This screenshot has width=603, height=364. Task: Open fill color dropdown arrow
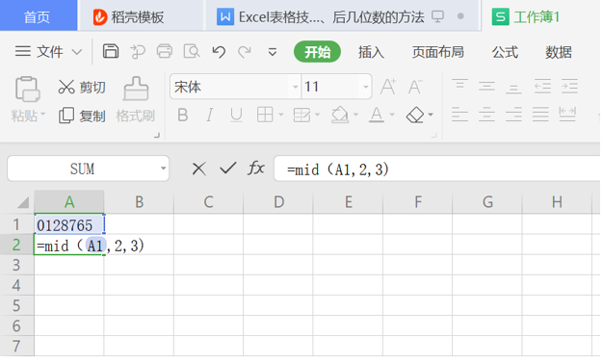355,115
